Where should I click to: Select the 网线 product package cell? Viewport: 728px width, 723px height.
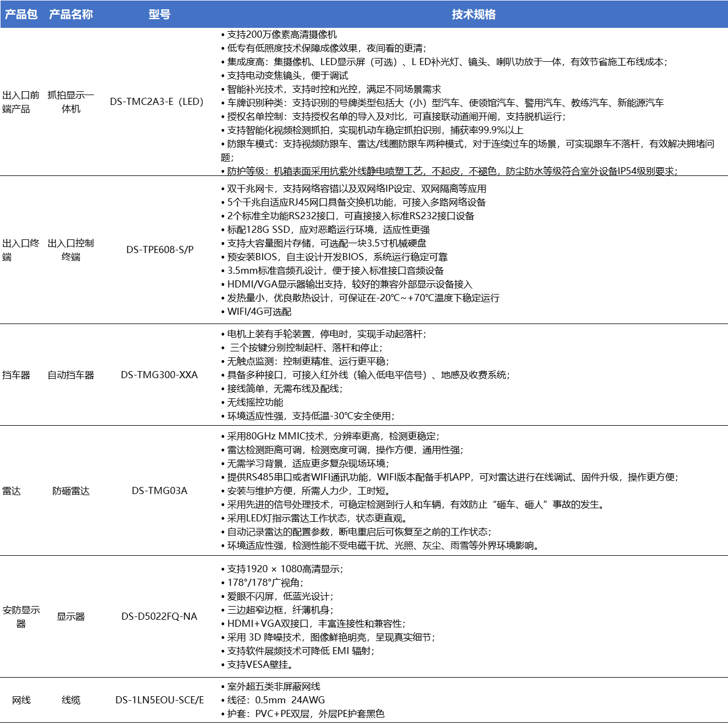(x=21, y=700)
